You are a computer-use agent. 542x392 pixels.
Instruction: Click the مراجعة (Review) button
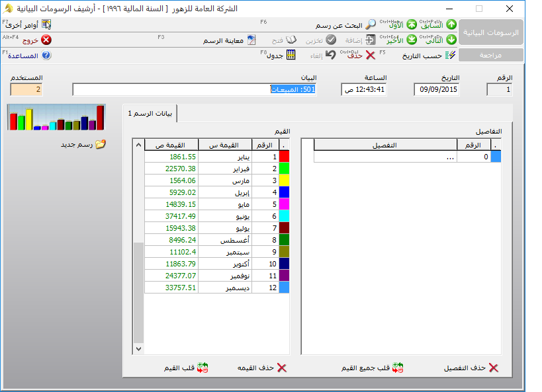(x=491, y=56)
